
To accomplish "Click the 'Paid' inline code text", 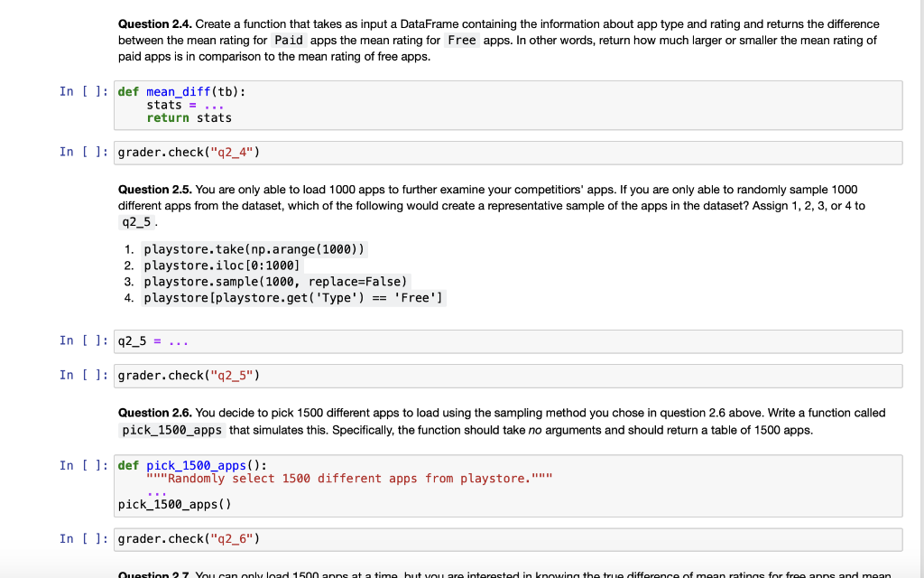I will (289, 41).
